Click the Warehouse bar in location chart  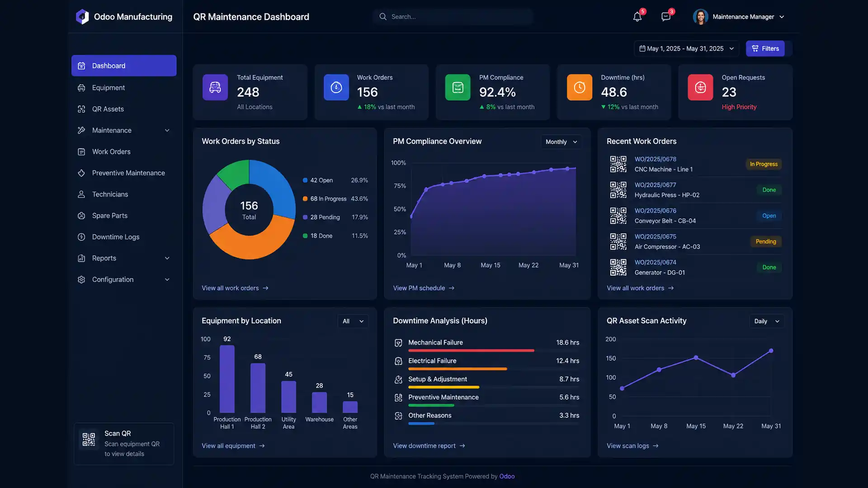(319, 403)
